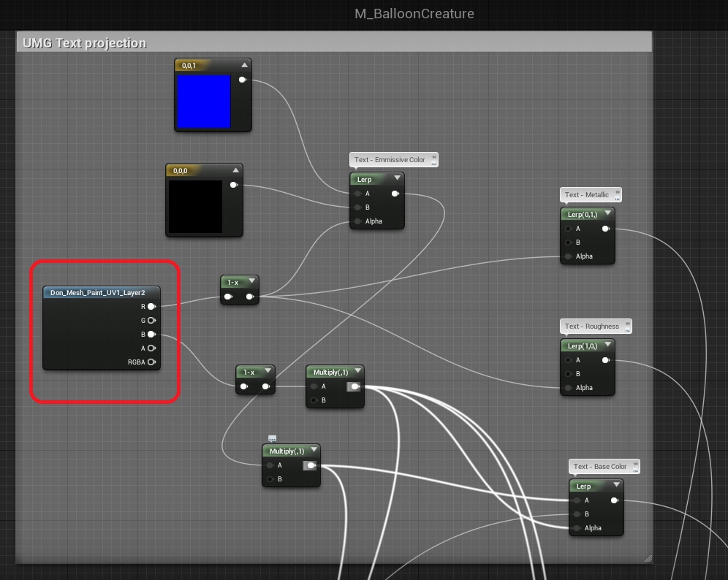This screenshot has width=728, height=580.
Task: Click the M_BalloonCreature material title
Action: point(414,14)
